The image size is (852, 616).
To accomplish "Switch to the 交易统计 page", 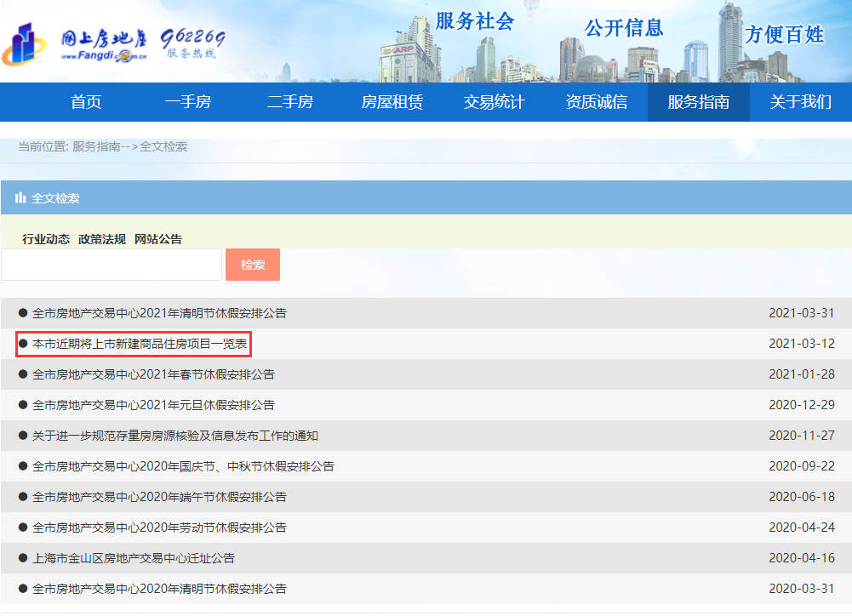I will tap(495, 102).
